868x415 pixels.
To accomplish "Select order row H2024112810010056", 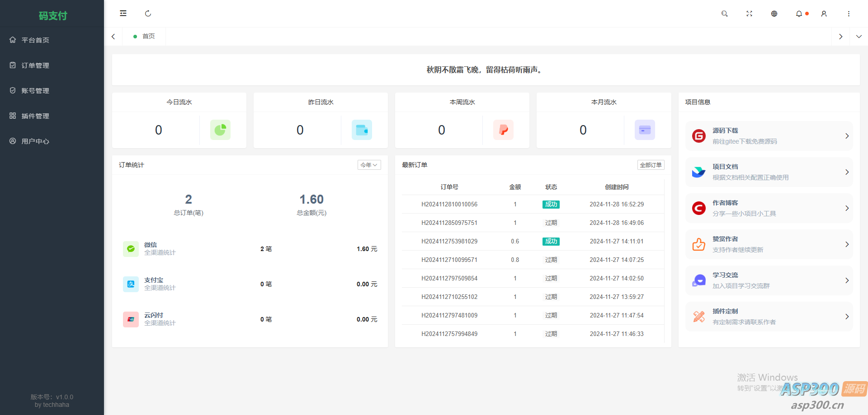I will click(x=449, y=204).
